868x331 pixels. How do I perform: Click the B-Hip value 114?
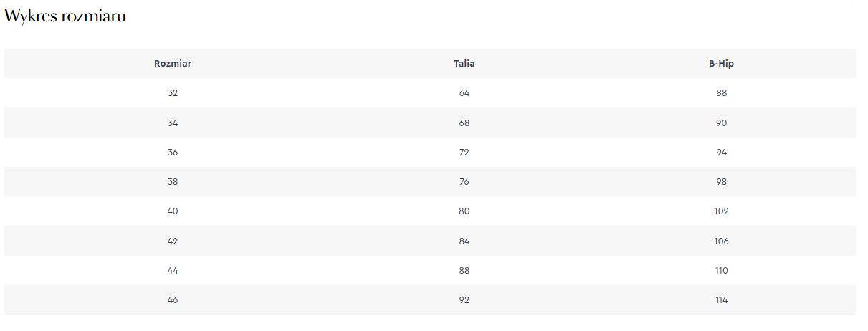tap(721, 300)
